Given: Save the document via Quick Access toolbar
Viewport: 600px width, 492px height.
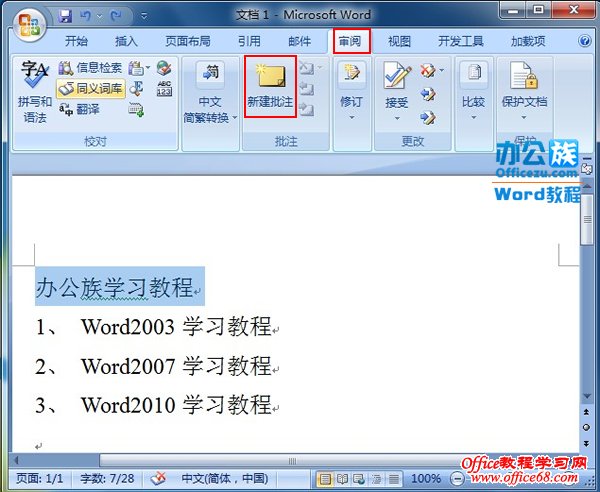Looking at the screenshot, I should 66,16.
